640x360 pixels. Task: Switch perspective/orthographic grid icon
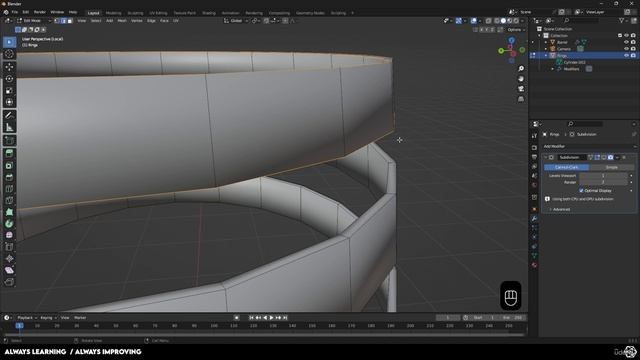click(x=521, y=99)
